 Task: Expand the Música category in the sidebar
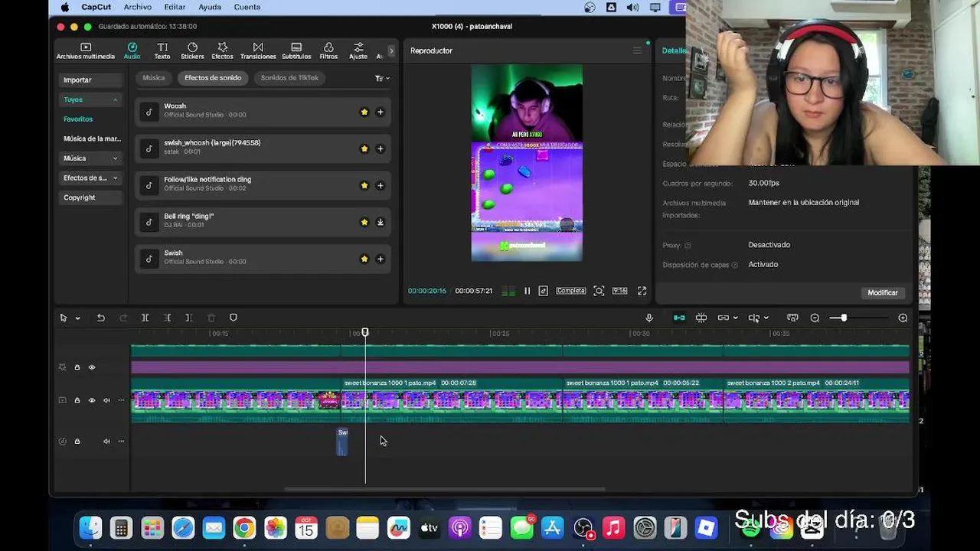[90, 158]
